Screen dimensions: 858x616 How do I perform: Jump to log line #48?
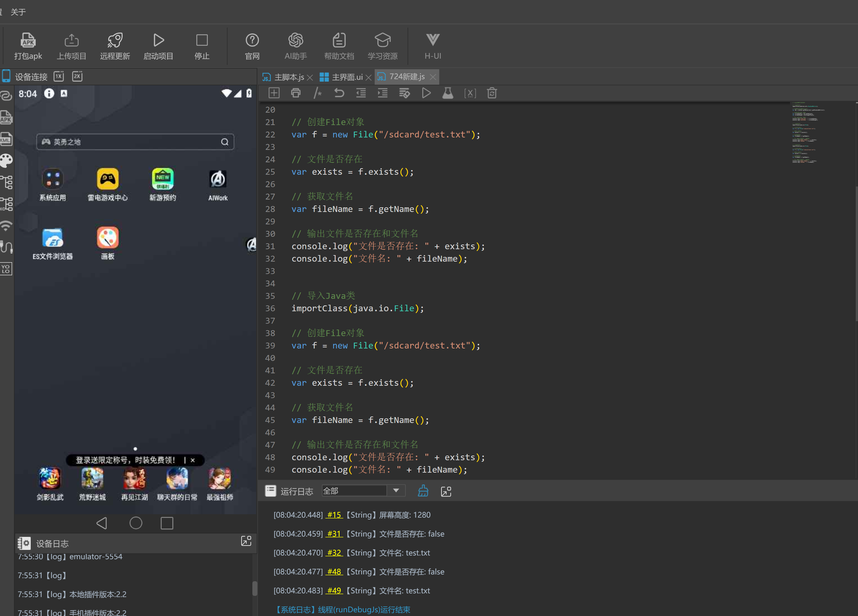coord(334,571)
